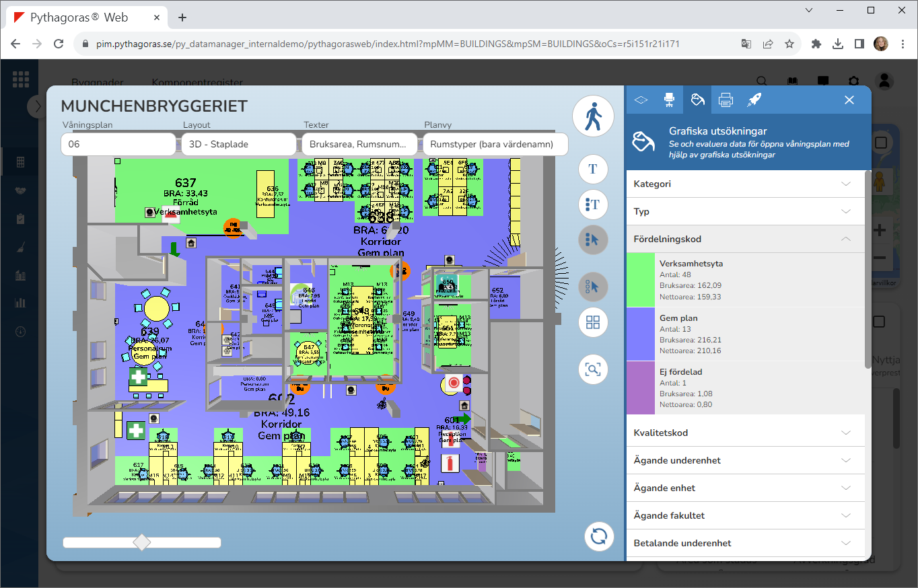Click the paint bucket Grafiska utsökningar icon
Image resolution: width=918 pixels, height=588 pixels.
697,100
